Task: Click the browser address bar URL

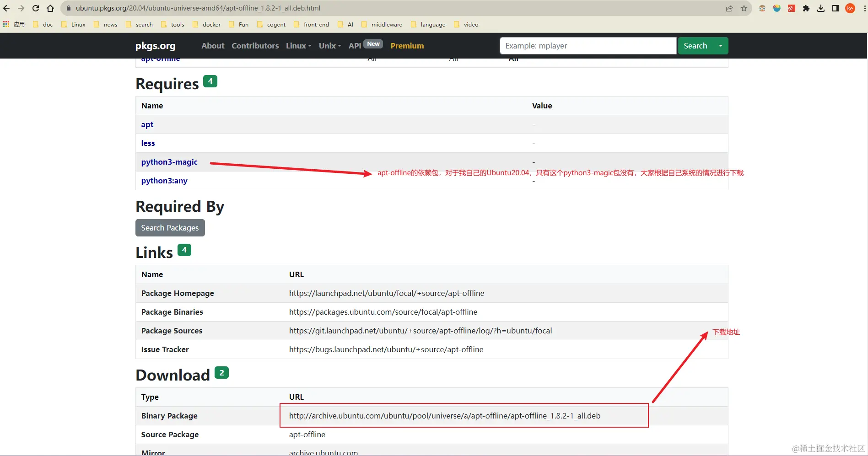Action: coord(198,8)
